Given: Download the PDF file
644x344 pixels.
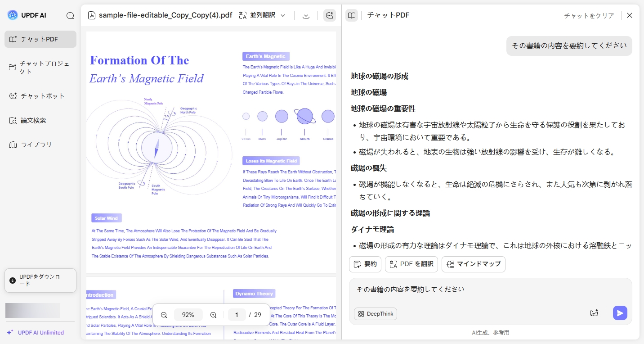Looking at the screenshot, I should [306, 15].
